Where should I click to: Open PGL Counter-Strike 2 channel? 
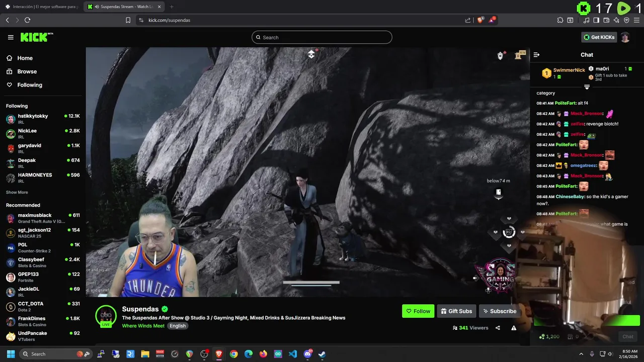point(43,247)
